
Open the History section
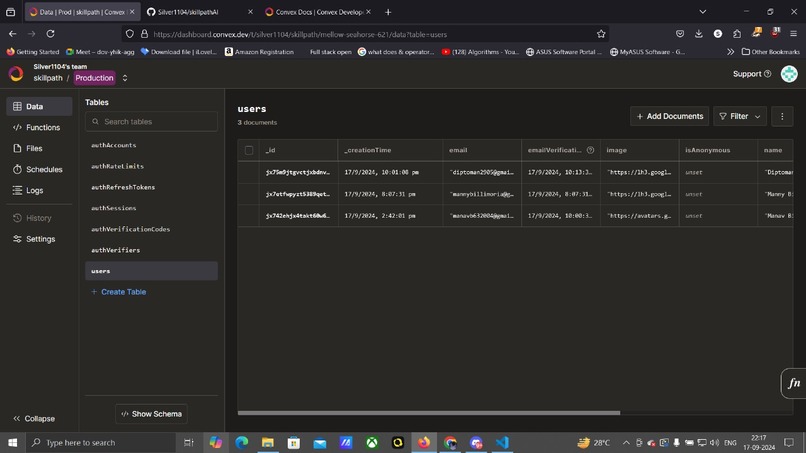(x=39, y=218)
